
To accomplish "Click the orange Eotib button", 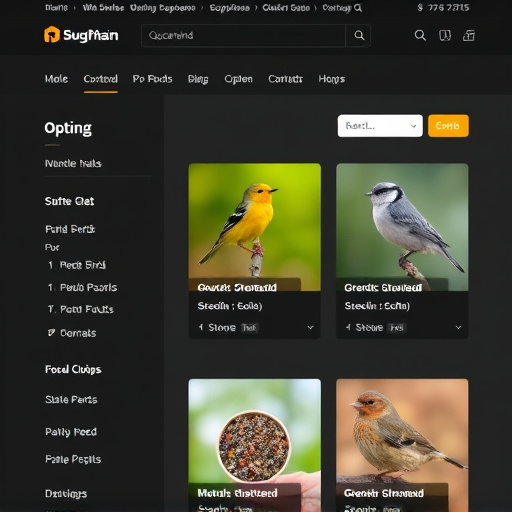I will [448, 126].
